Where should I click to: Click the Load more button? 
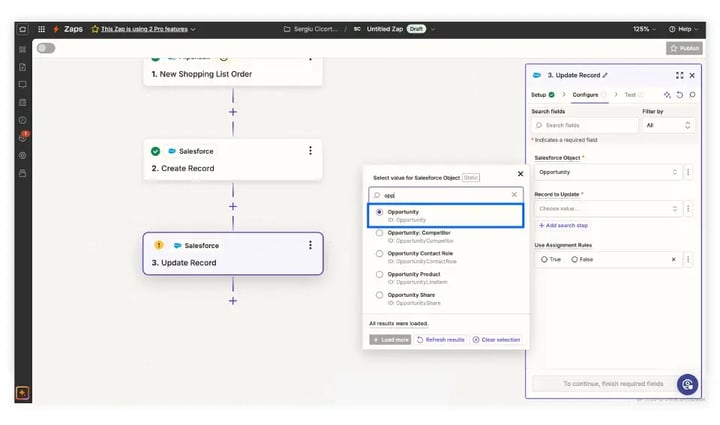click(x=390, y=340)
